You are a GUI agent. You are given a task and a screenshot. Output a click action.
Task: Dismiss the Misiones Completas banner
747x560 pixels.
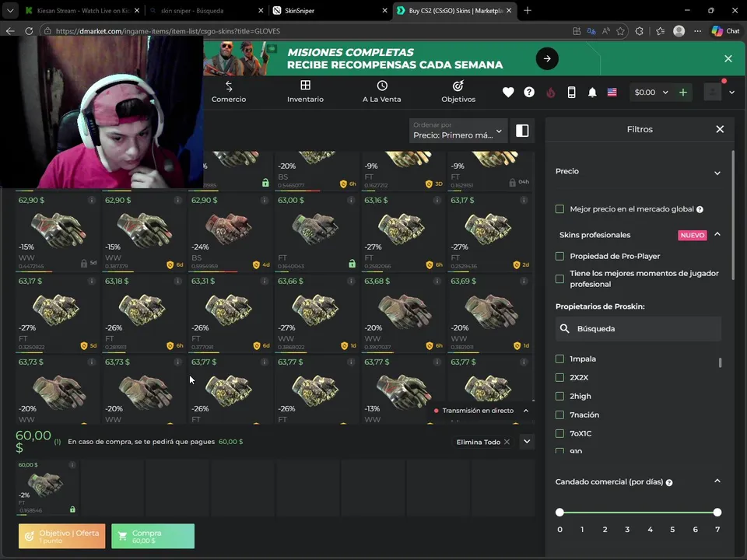pos(728,58)
